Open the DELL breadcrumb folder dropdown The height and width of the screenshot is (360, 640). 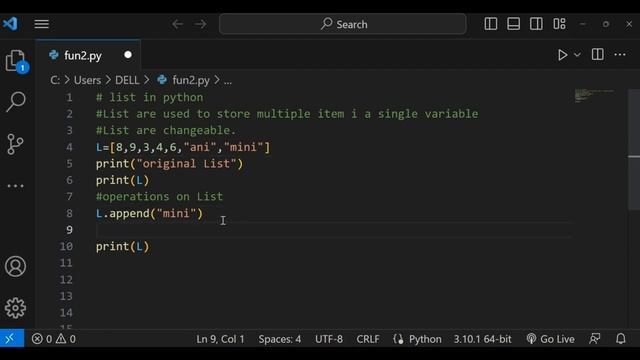pyautogui.click(x=127, y=80)
